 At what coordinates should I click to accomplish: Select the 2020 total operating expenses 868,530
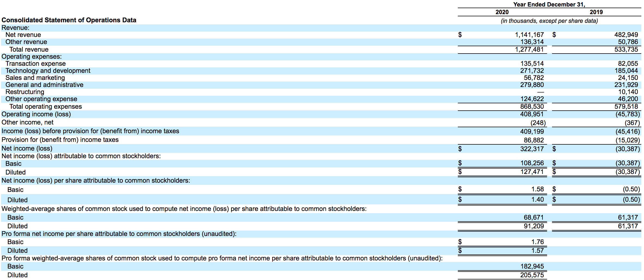[x=532, y=107]
